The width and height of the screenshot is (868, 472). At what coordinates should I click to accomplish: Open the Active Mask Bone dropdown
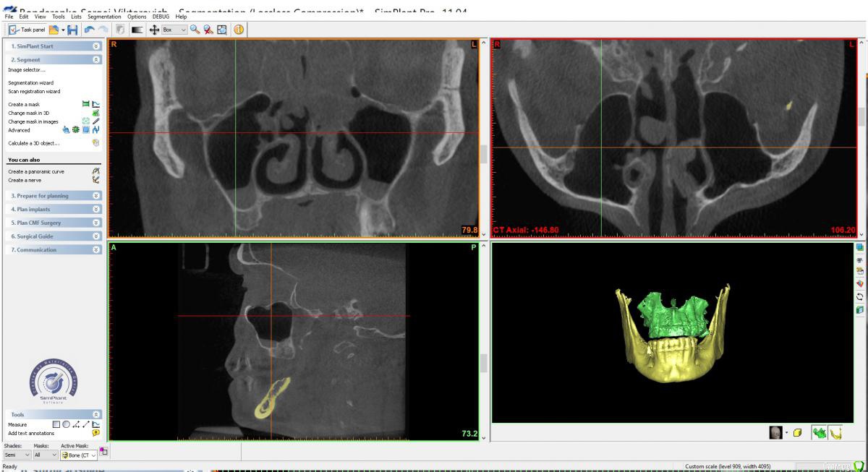pos(79,455)
